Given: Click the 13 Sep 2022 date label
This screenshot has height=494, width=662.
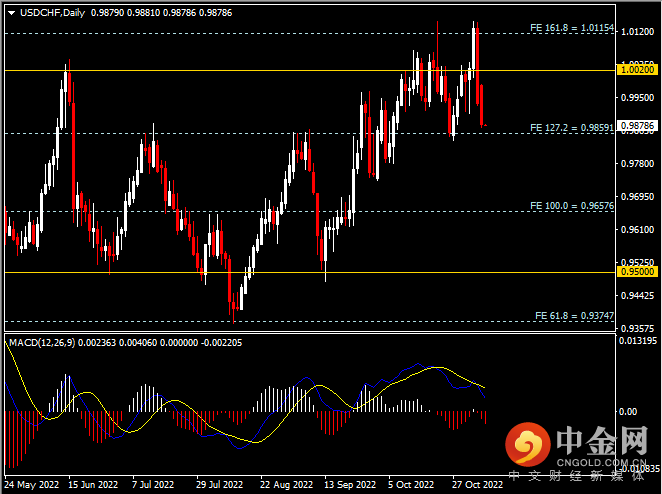Looking at the screenshot, I should 350,484.
